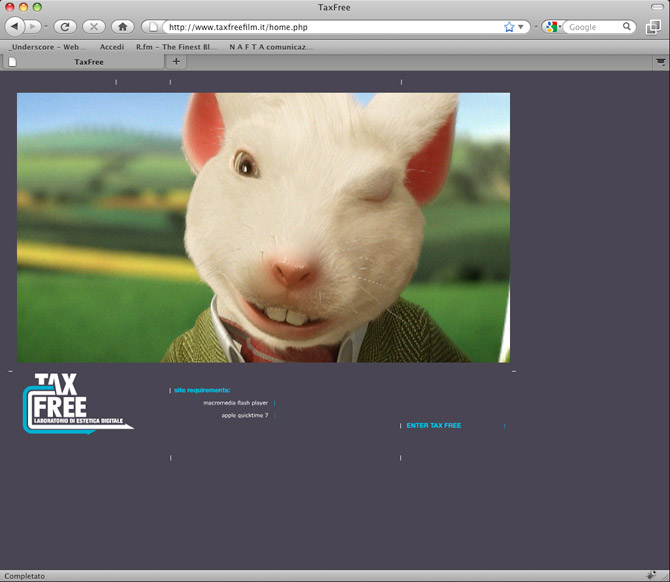Open the _Underscore - Web bookmark
This screenshot has height=582, width=670.
(47, 47)
